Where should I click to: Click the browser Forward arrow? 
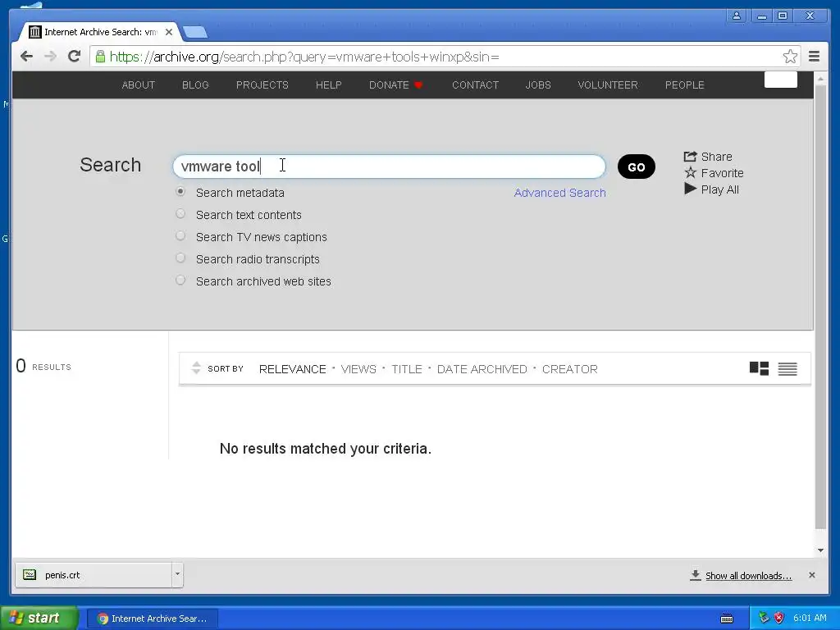[50, 57]
